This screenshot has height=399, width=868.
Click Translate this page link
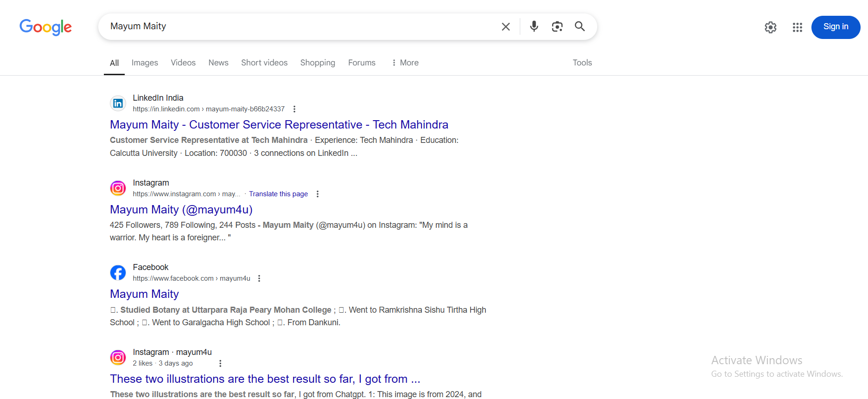[x=278, y=194]
